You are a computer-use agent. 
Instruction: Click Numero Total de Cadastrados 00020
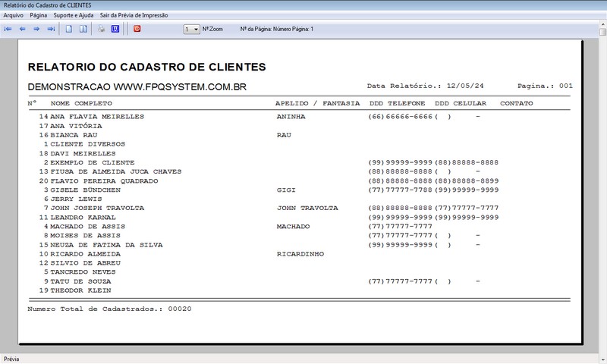[109, 309]
